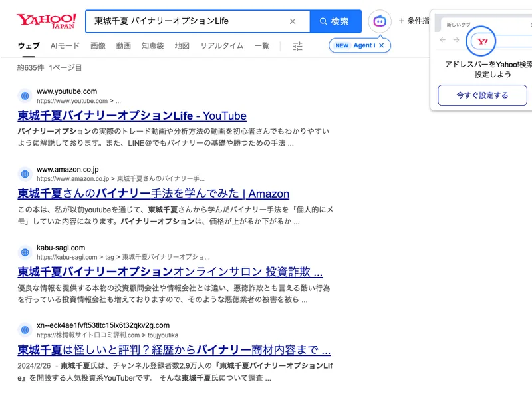
Task: Switch to the 画像 tab
Action: coord(98,45)
